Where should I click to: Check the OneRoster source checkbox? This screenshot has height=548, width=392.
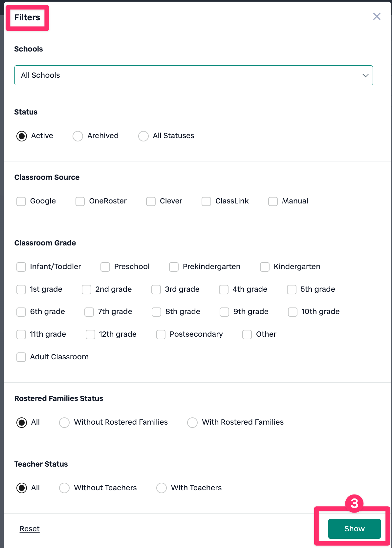click(x=80, y=201)
